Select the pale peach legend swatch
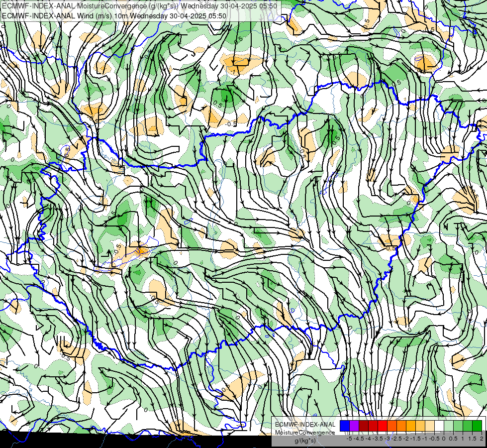 [430, 426]
